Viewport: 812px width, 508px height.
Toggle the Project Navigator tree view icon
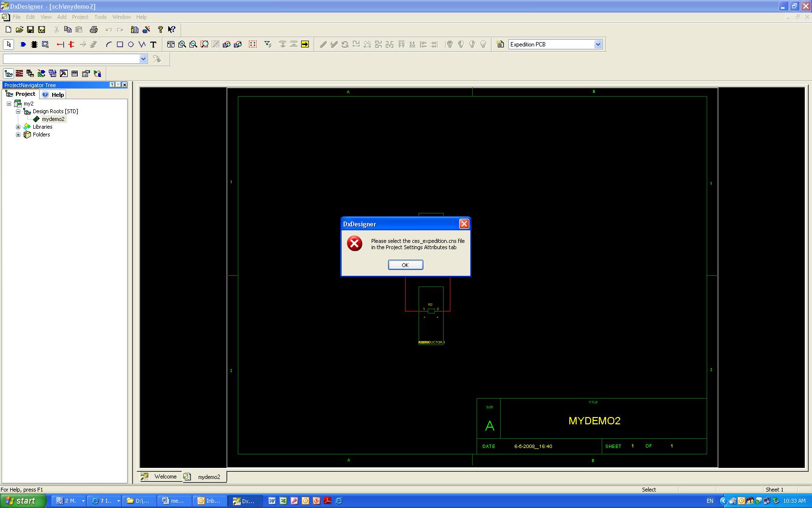click(8, 74)
